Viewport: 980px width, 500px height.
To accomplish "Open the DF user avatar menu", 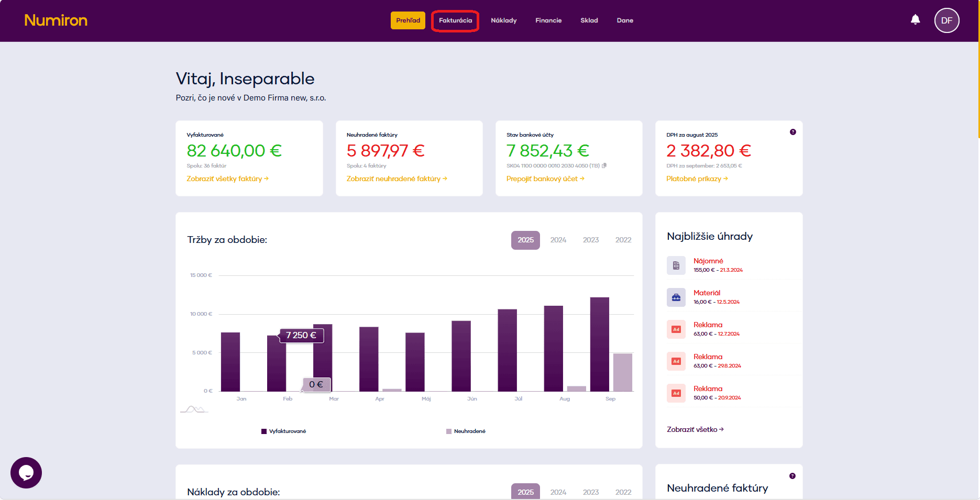I will (946, 20).
